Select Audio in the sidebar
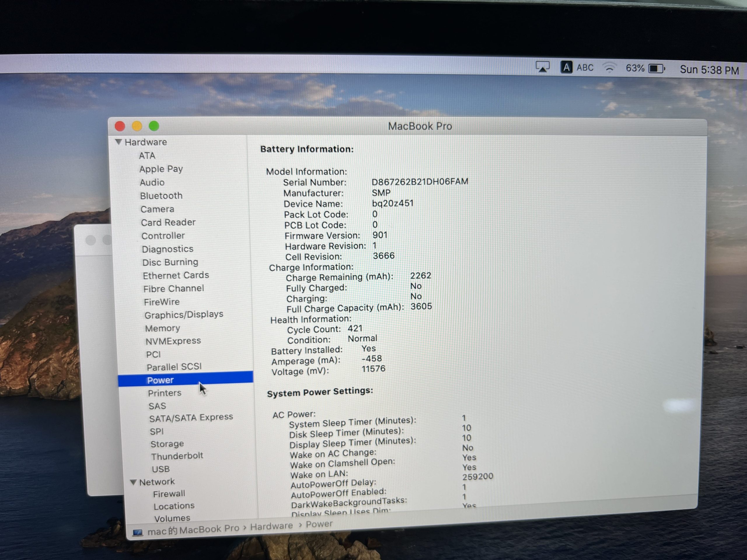Viewport: 747px width, 560px height. point(152,182)
